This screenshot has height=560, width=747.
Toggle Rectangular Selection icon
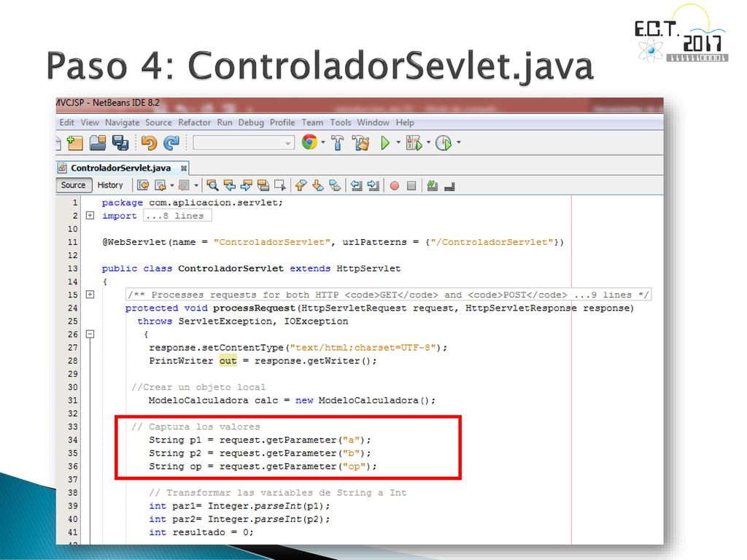[x=280, y=185]
